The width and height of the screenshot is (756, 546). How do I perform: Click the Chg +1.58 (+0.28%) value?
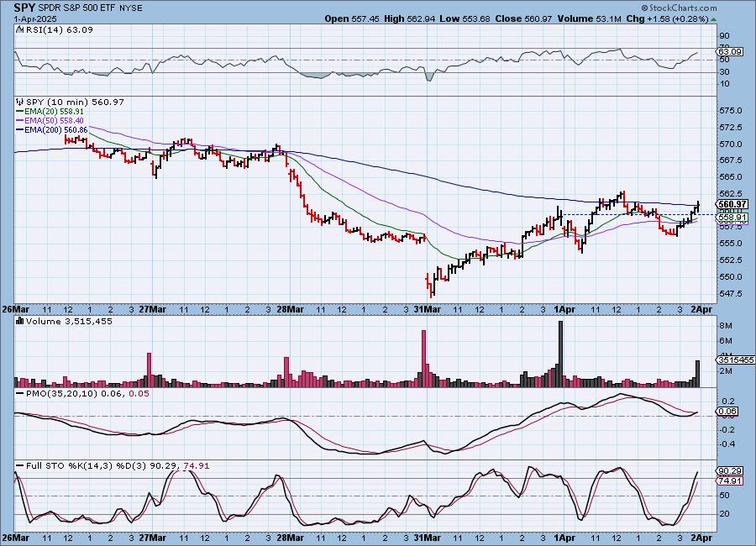[667, 18]
